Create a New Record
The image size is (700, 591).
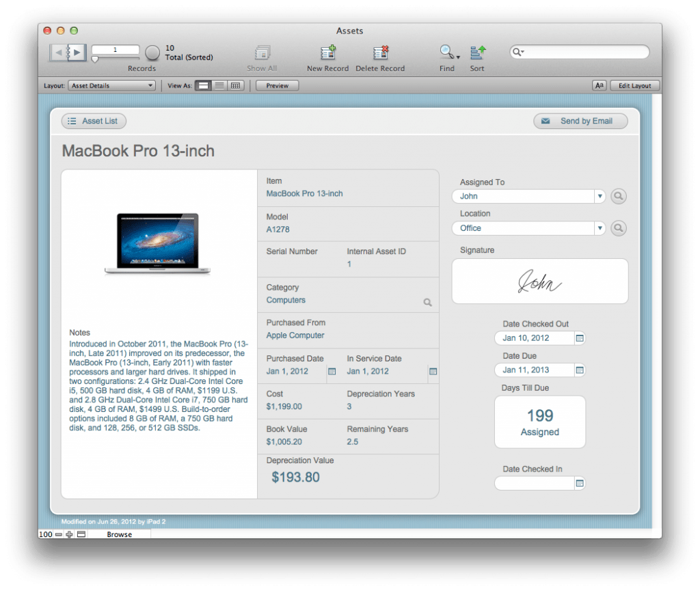328,53
